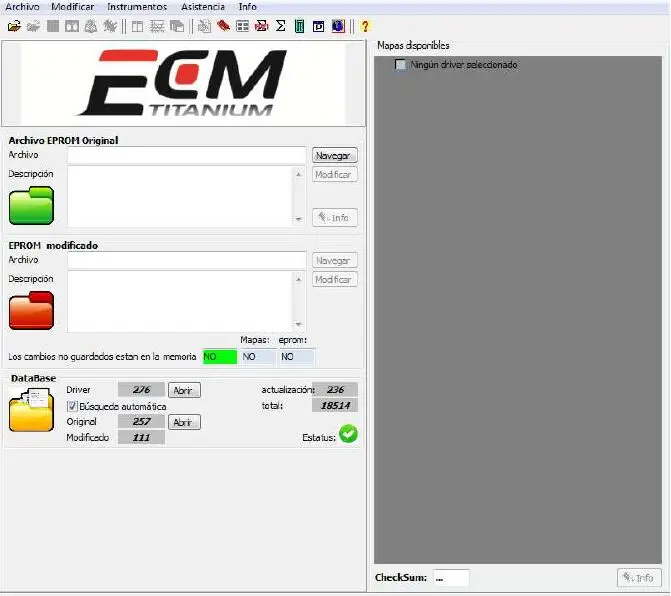Click the ECM Titanium logo banner
Viewport: 671px width, 596px height.
183,83
